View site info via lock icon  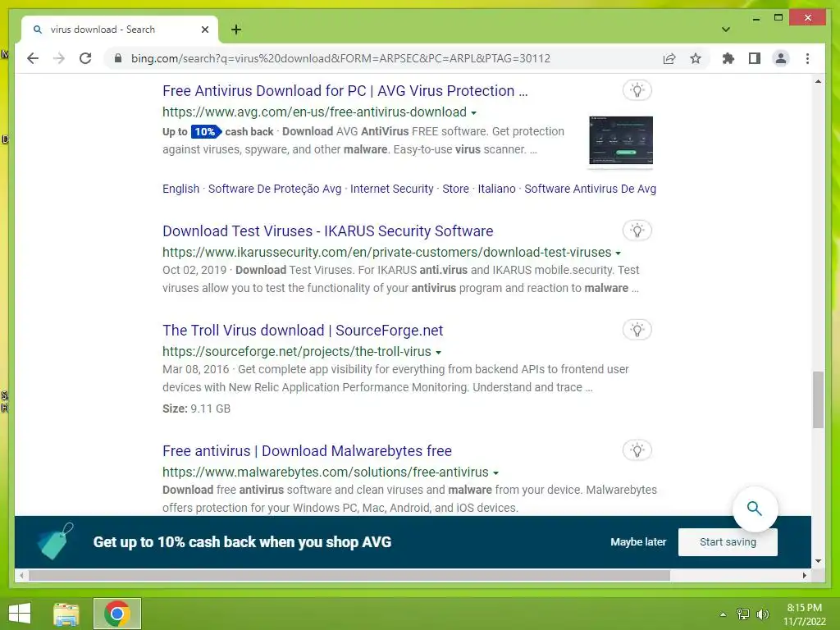[118, 58]
